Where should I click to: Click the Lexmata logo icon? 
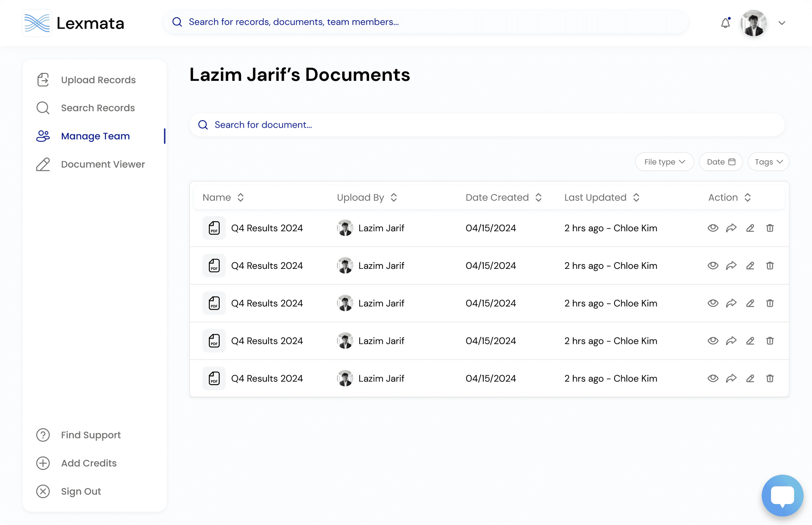37,23
